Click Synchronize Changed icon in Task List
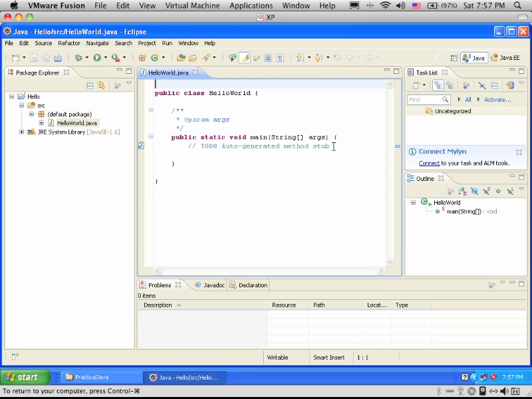The width and height of the screenshot is (532, 399). point(510,86)
